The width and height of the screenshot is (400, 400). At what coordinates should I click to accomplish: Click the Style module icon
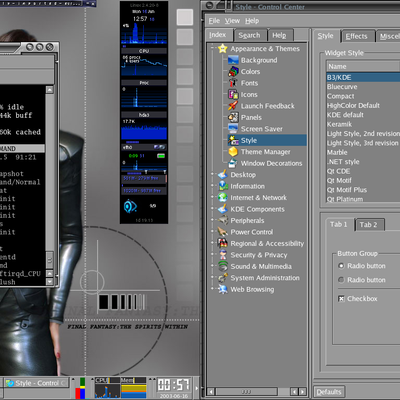(233, 140)
